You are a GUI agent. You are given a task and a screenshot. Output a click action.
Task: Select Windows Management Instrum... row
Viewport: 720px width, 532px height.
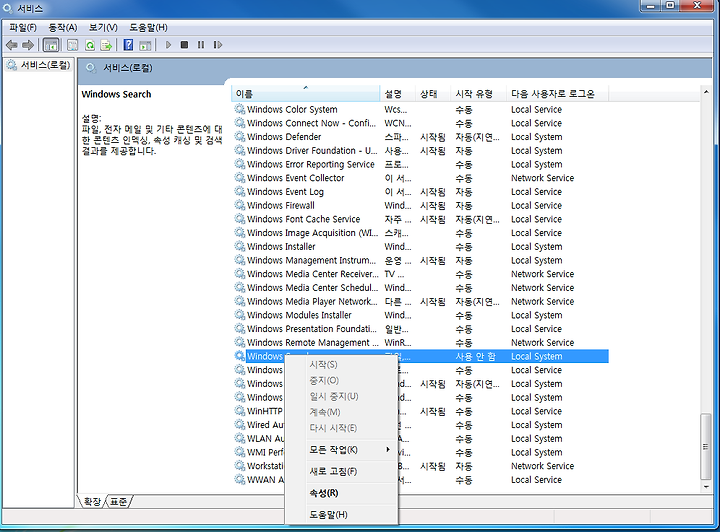420,260
